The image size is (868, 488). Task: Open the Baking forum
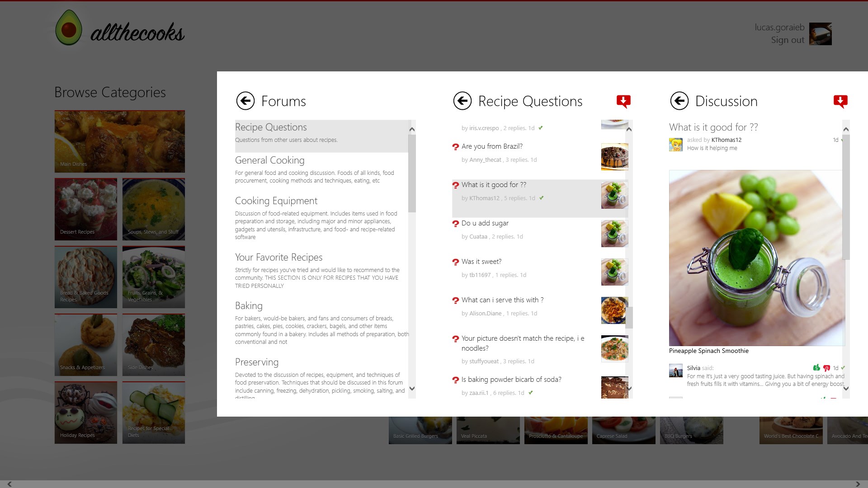(249, 306)
